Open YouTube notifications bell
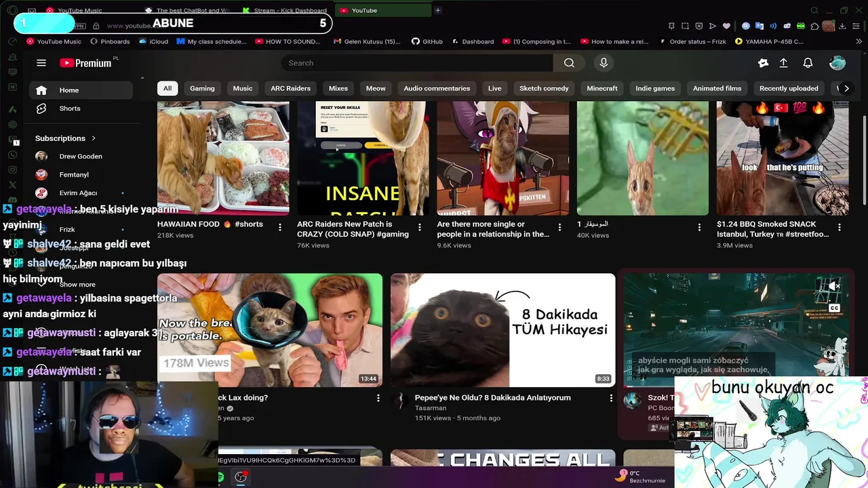The width and height of the screenshot is (868, 488). (x=808, y=63)
